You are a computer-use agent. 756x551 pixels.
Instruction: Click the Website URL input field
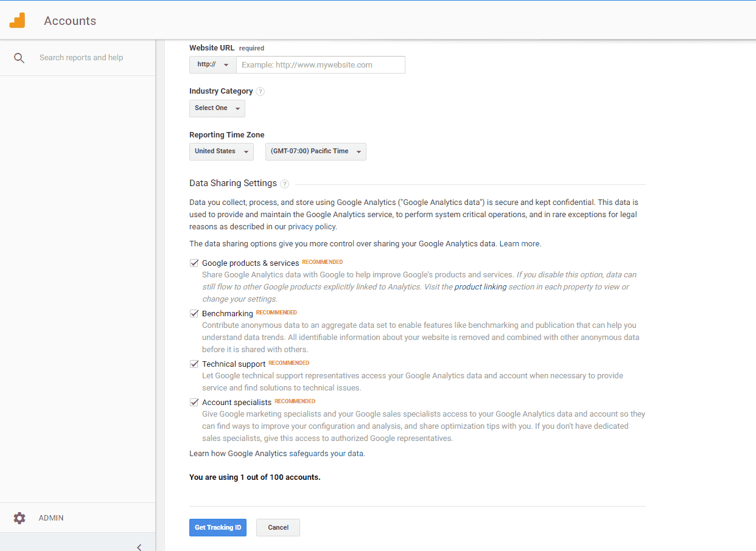pos(321,64)
